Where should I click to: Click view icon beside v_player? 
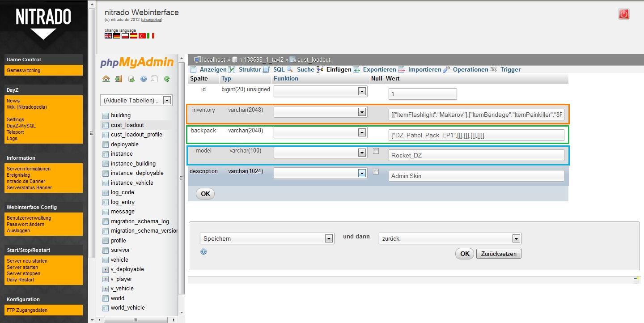[x=106, y=279]
